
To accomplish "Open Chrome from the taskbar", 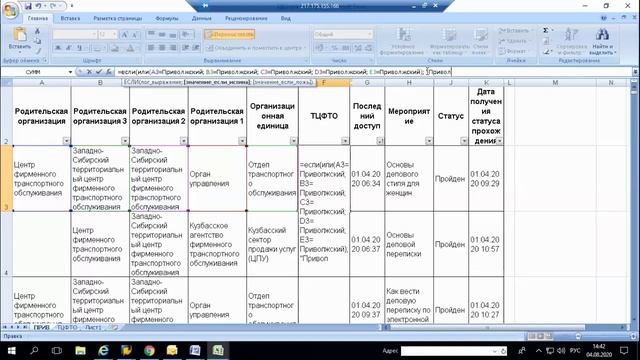I will (149, 351).
